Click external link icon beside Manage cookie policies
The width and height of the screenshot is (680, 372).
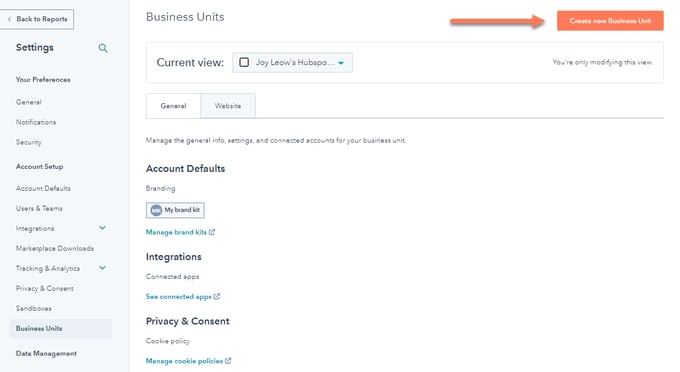pos(228,361)
